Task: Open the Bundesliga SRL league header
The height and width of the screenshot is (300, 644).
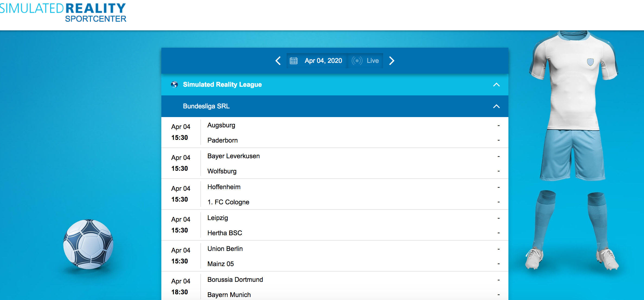Action: [206, 106]
